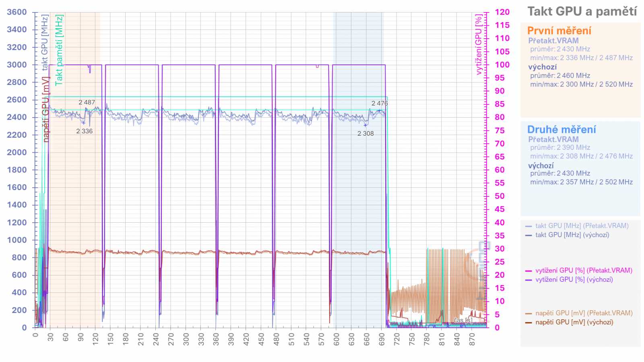Click 'Přetakt.VRAM' under Druhé měření

coord(553,139)
